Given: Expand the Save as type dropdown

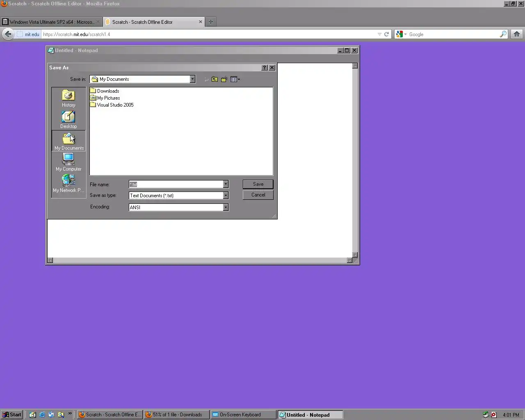Looking at the screenshot, I should 226,196.
